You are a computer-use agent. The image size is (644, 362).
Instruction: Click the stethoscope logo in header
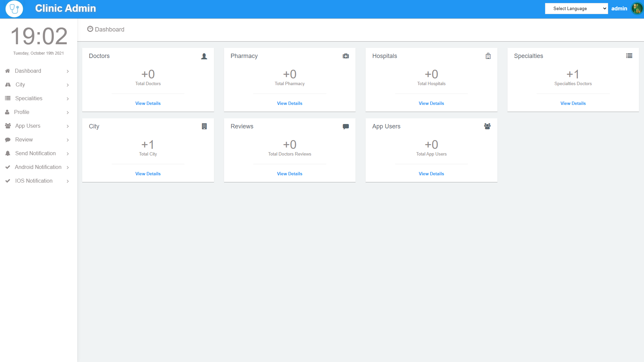(x=14, y=9)
